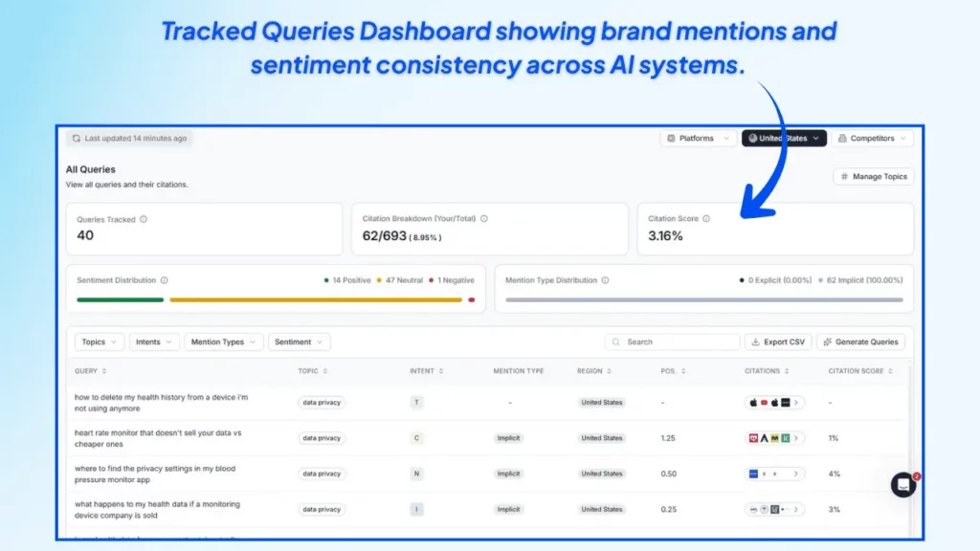The width and height of the screenshot is (980, 551).
Task: Click the 62 Implicit legend item
Action: [x=860, y=280]
